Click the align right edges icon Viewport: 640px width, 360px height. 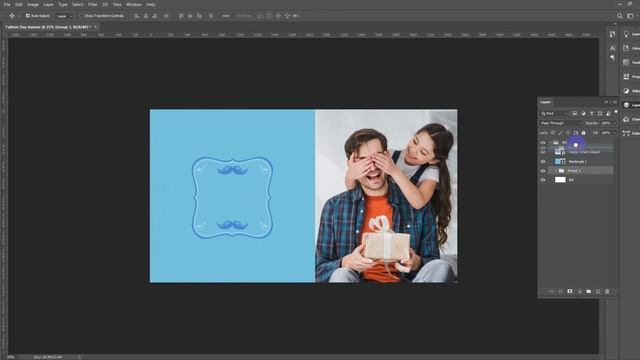(x=155, y=16)
